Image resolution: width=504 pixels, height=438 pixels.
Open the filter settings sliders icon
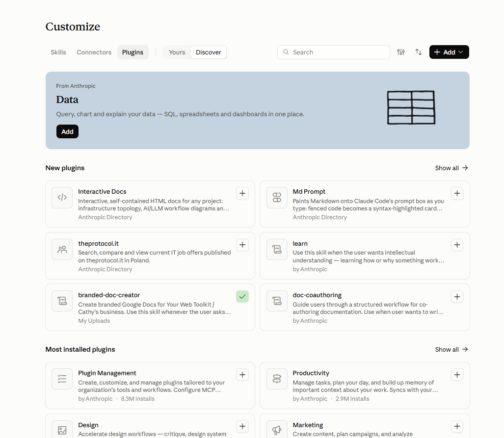400,52
